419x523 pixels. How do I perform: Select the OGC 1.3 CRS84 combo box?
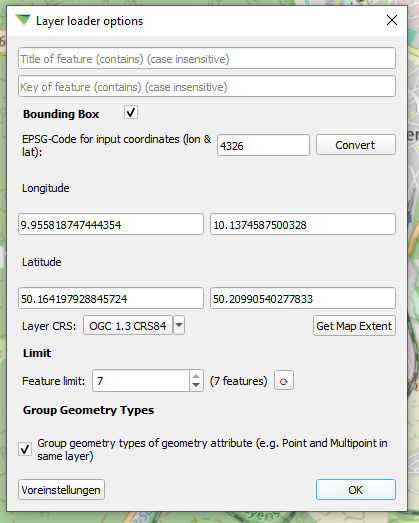click(x=128, y=325)
